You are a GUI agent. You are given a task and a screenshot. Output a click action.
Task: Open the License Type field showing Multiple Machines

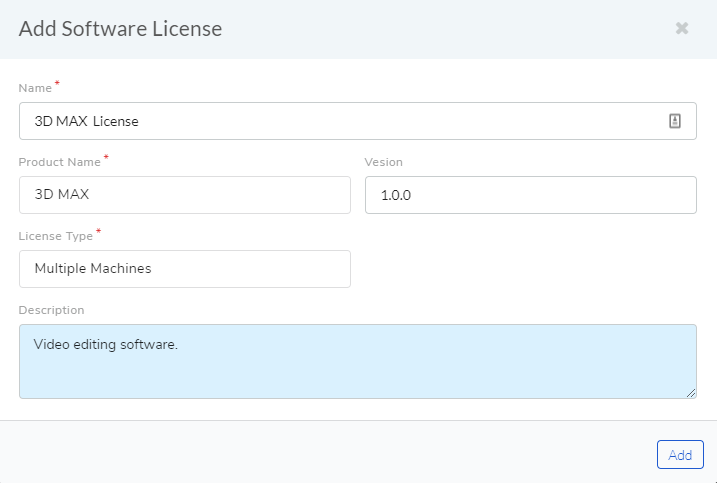185,269
